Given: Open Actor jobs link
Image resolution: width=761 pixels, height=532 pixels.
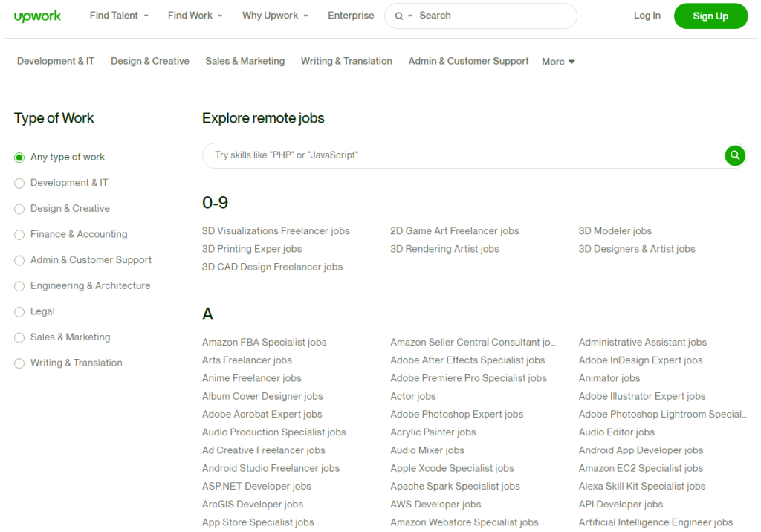Looking at the screenshot, I should (x=413, y=396).
